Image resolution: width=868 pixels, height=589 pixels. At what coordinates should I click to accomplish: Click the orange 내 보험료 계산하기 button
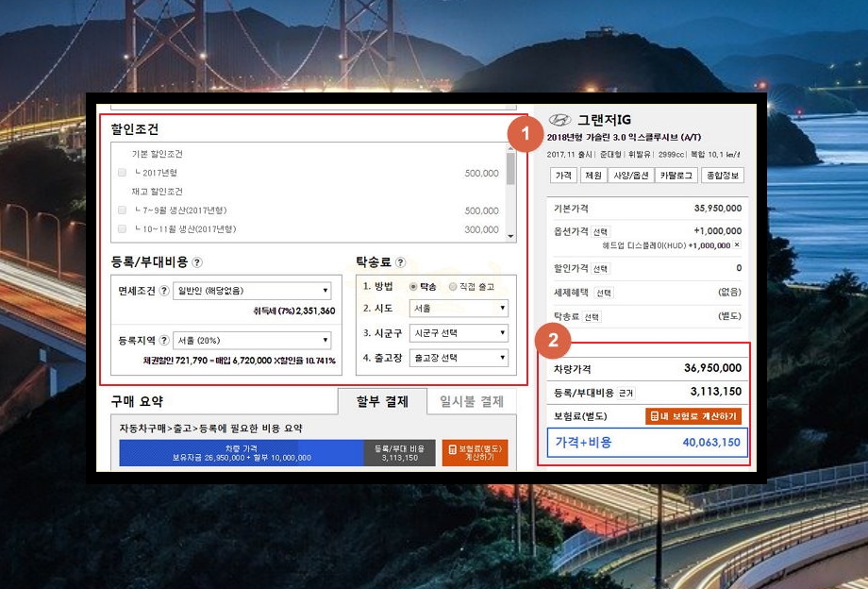click(x=693, y=416)
